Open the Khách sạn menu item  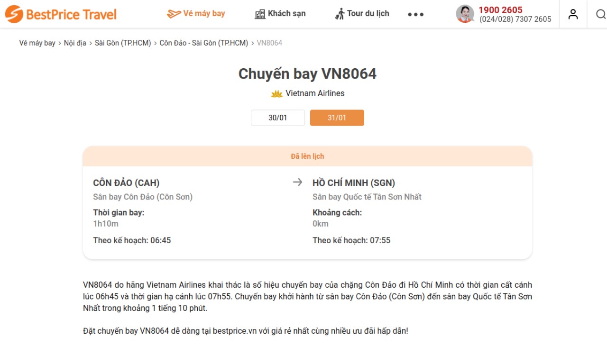point(286,14)
